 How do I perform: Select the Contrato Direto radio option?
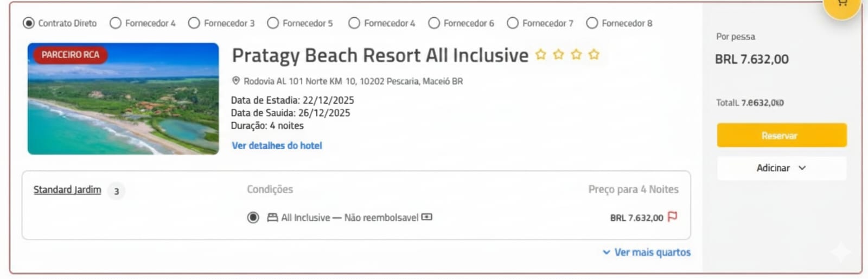[28, 23]
